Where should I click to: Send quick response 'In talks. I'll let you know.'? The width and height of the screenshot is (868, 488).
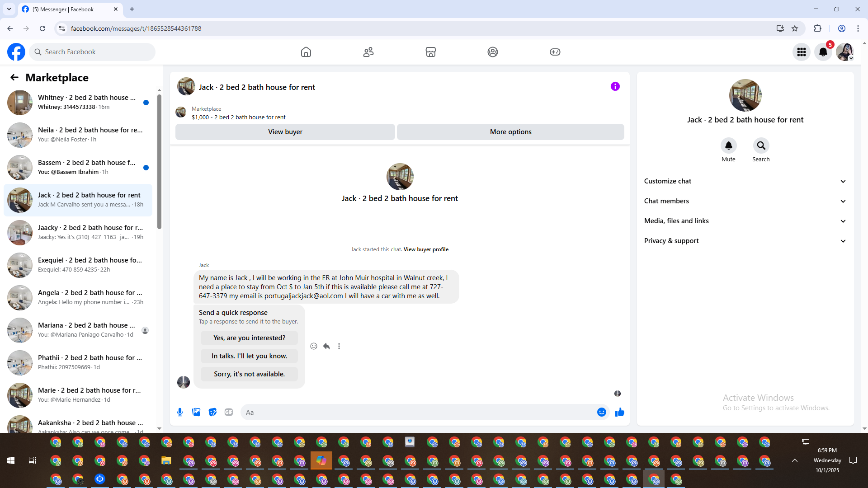(x=250, y=356)
